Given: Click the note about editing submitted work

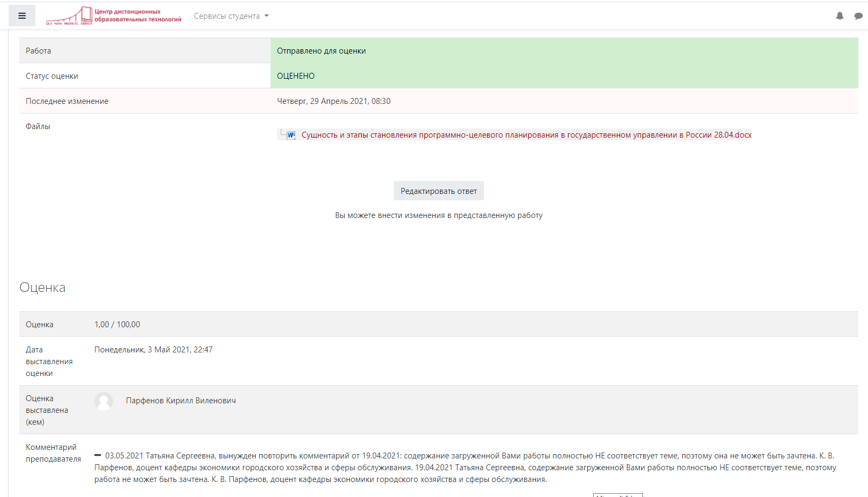Looking at the screenshot, I should 438,215.
